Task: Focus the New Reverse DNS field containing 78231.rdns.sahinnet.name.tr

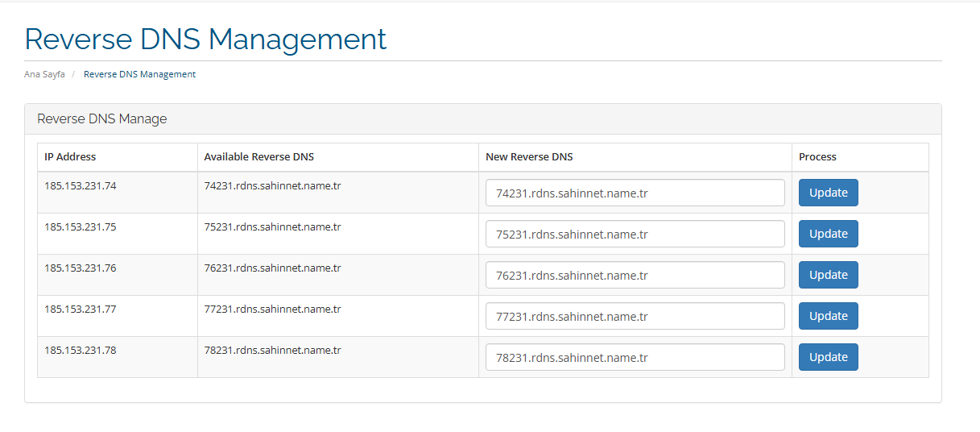Action: click(x=635, y=357)
